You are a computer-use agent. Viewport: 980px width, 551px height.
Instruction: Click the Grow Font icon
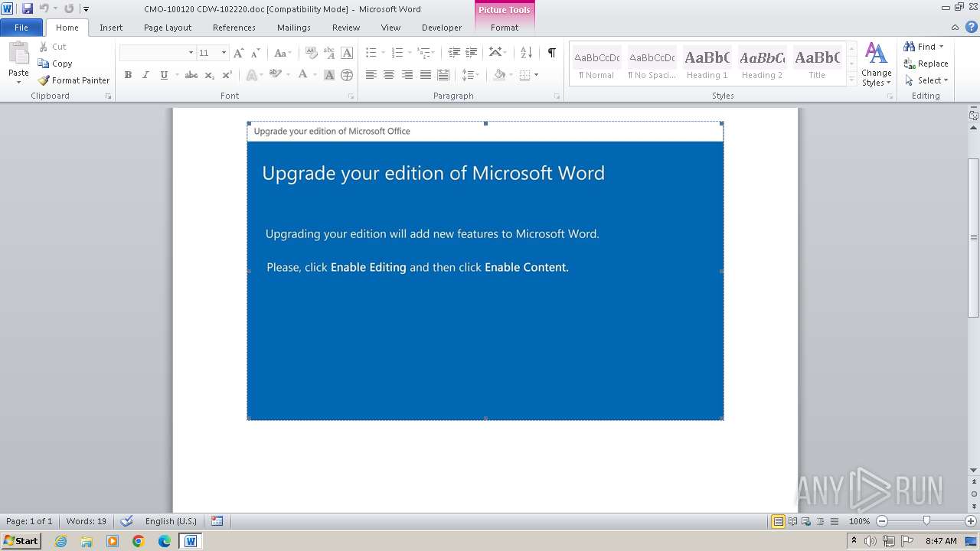click(x=238, y=53)
